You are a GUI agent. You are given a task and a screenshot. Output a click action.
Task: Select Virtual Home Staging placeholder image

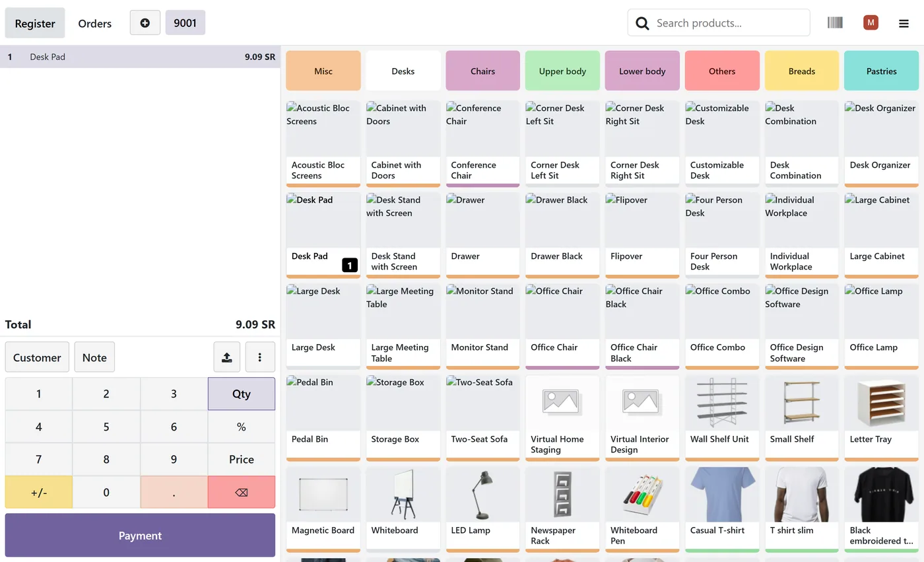pos(562,403)
